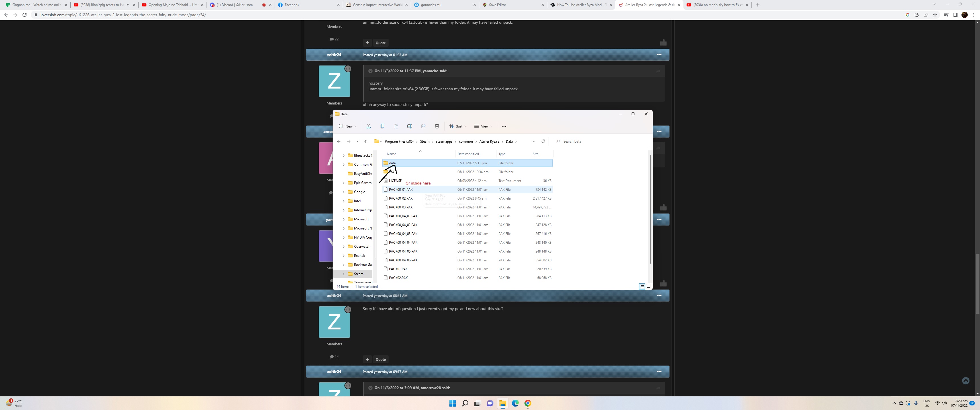
Task: Switch to details view toggle in status bar
Action: point(642,286)
